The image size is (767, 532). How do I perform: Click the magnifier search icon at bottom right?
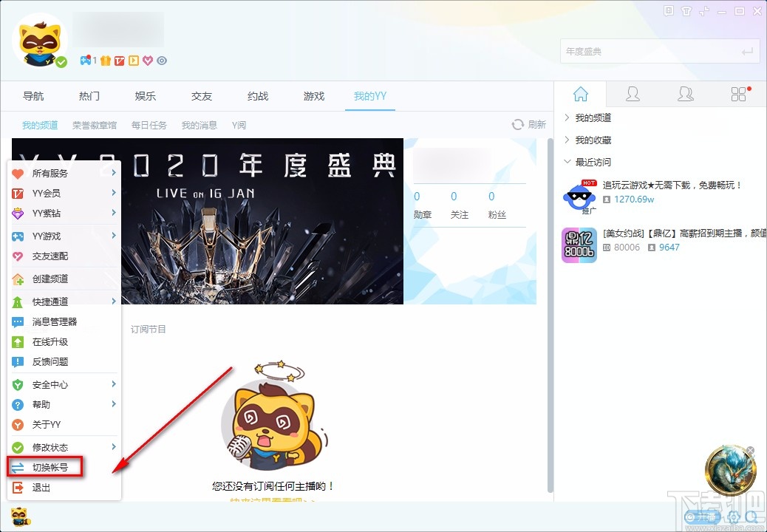coord(750,516)
